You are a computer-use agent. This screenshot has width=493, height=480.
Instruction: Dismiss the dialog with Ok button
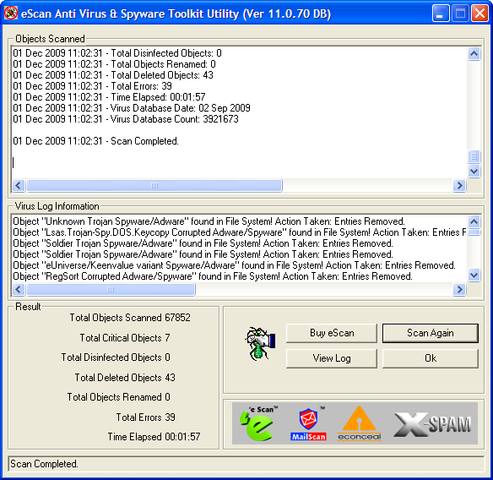click(430, 358)
